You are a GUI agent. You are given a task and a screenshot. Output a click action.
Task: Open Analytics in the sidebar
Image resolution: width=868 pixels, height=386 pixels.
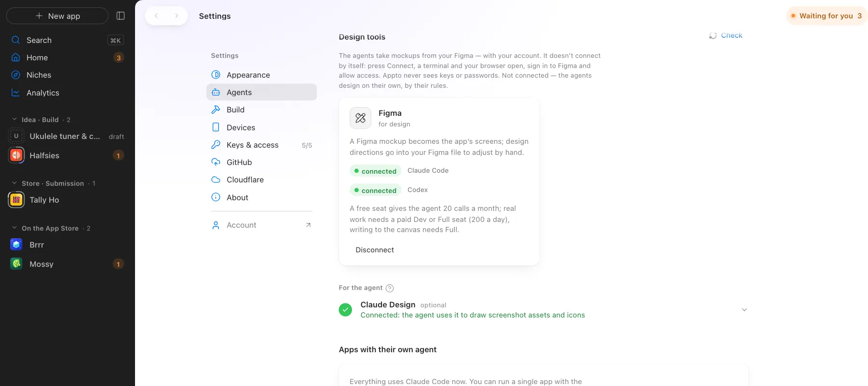(68, 93)
